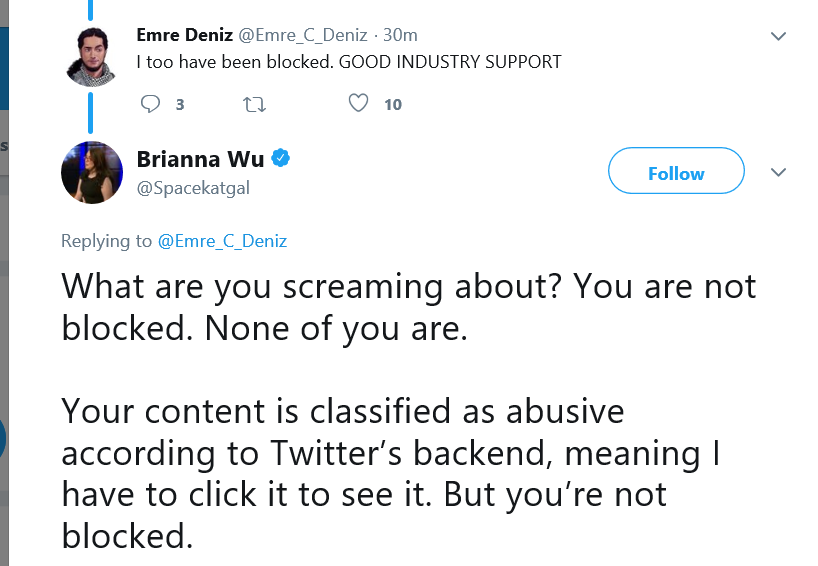Open Emre Deniz's profile picture
Viewport: 818px width, 566px height.
coord(91,56)
